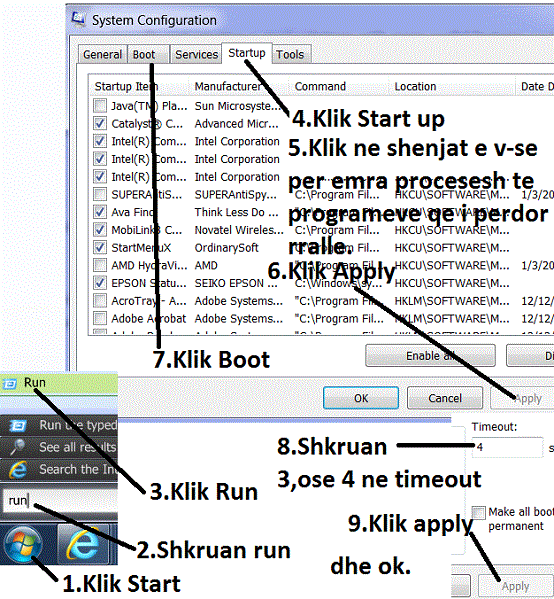Check the SUPERAntiSpyware startup item

(x=100, y=194)
